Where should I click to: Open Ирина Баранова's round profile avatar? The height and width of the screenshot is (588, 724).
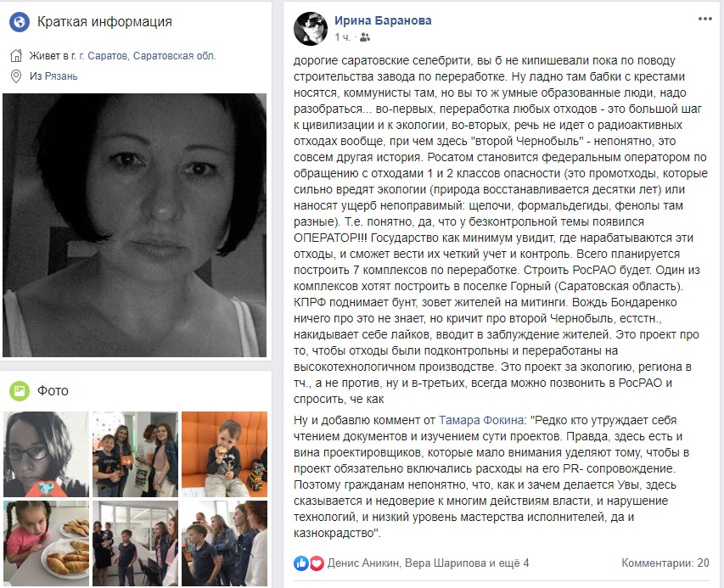(x=311, y=29)
